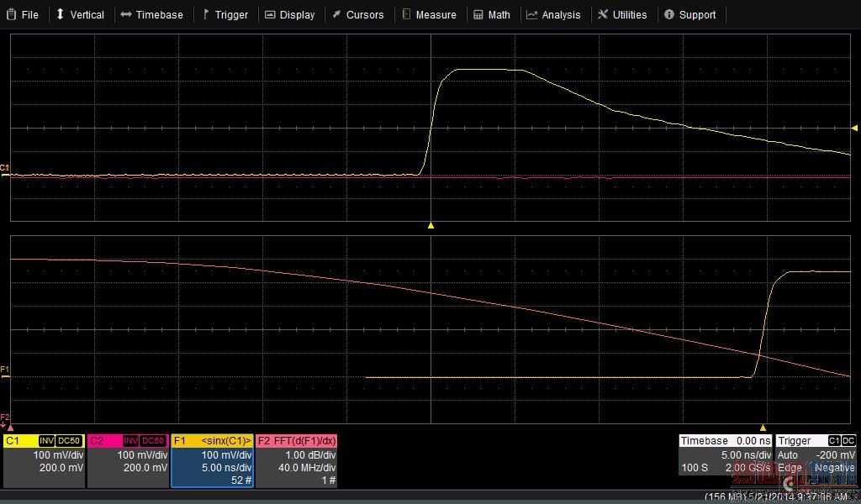Click the pink triangle marker below lower grid
861x504 pixels.
click(10, 428)
